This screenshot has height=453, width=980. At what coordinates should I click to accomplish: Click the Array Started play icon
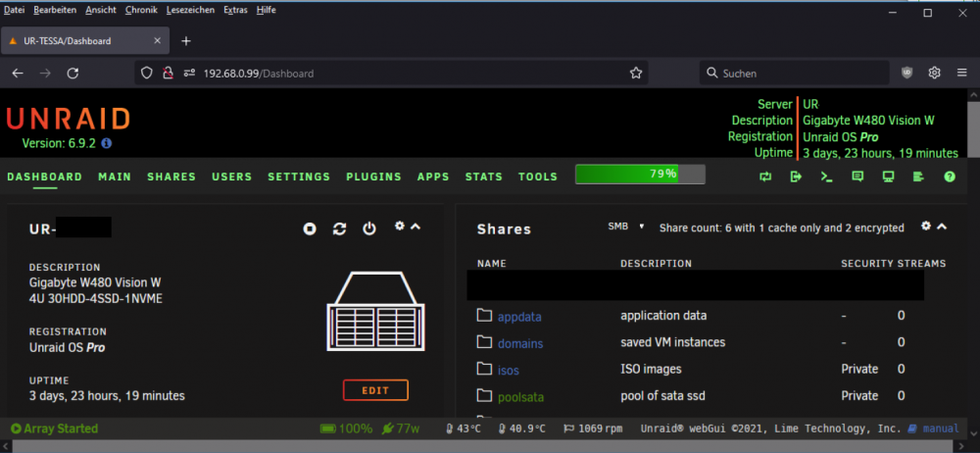pyautogui.click(x=16, y=428)
